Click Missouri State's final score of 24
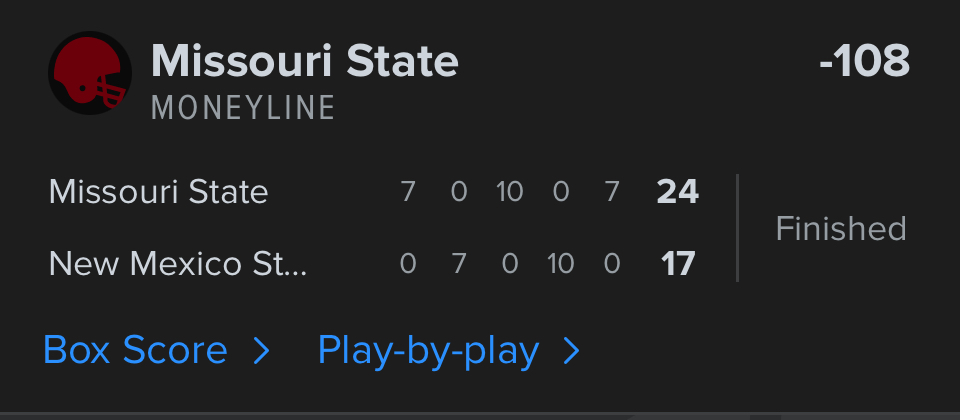 677,191
